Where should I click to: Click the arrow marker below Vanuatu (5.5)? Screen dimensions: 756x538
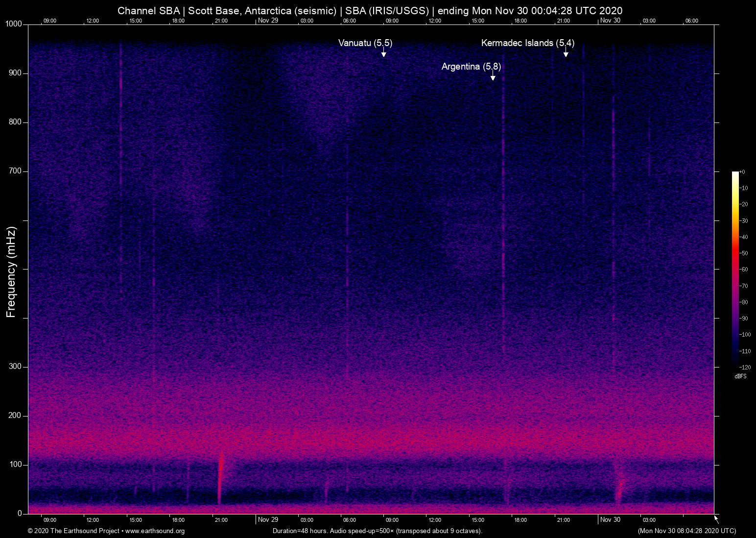384,53
